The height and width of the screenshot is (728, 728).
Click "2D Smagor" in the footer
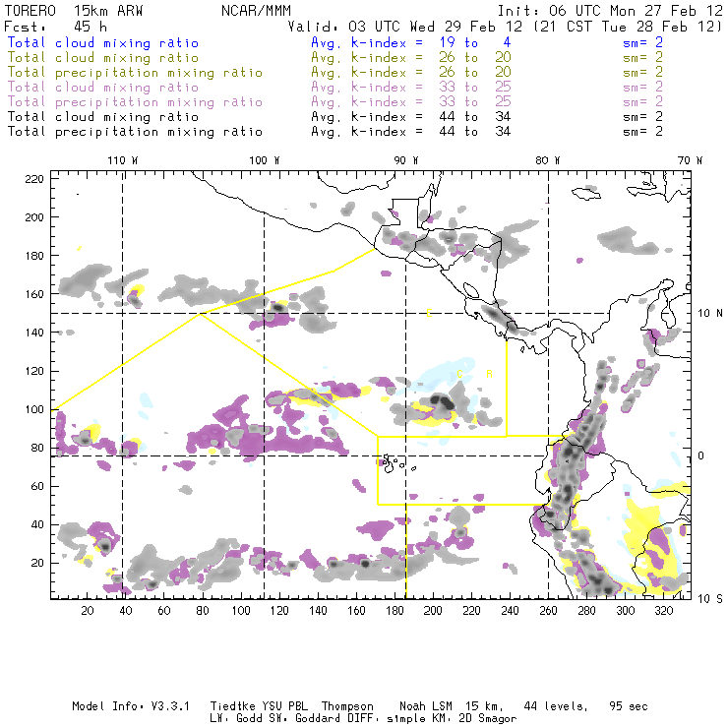click(488, 718)
